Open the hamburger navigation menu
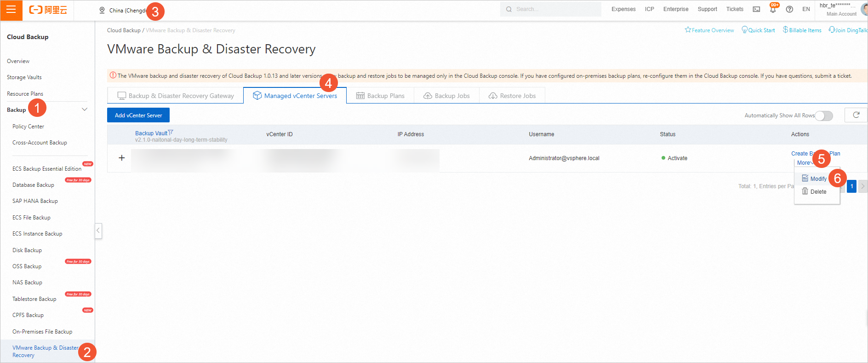Viewport: 868px width, 363px height. pyautogui.click(x=11, y=10)
